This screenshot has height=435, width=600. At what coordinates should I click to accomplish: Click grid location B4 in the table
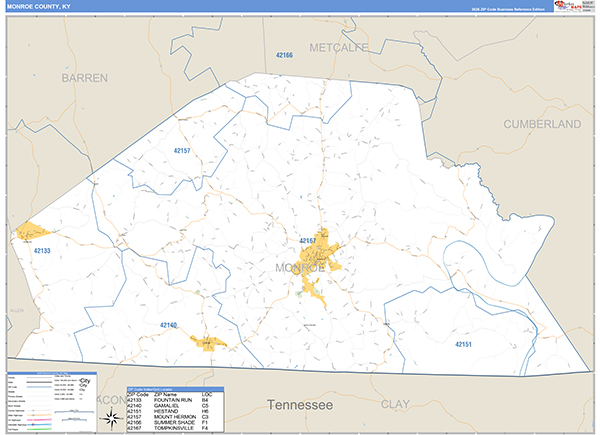[x=205, y=400]
